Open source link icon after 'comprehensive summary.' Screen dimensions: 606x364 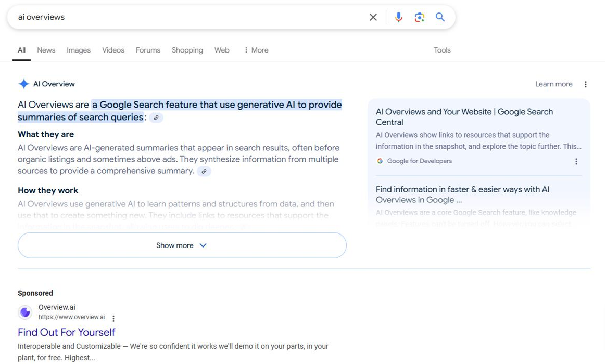pyautogui.click(x=204, y=172)
